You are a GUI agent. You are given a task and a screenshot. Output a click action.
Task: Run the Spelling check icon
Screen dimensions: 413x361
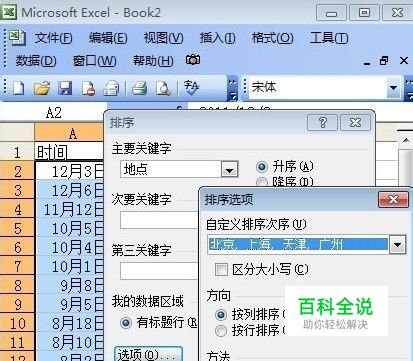(191, 87)
